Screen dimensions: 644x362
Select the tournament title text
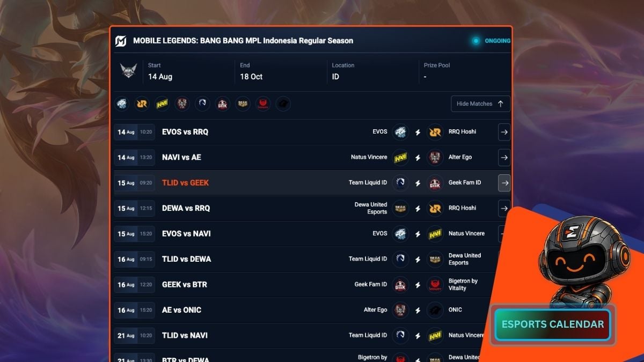[243, 41]
